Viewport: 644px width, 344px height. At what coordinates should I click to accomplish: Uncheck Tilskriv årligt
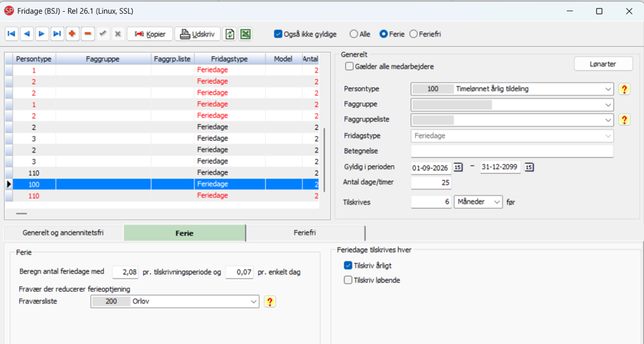click(348, 265)
